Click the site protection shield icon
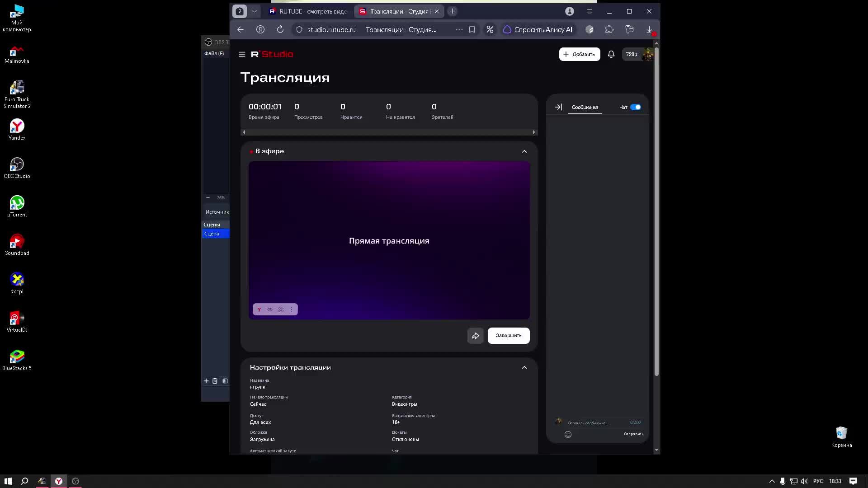The width and height of the screenshot is (868, 488). (299, 30)
